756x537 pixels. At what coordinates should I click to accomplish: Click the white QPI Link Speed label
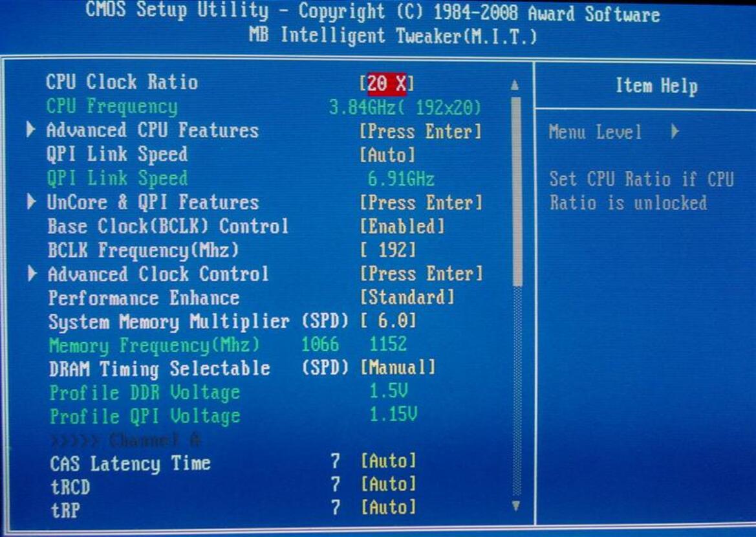click(117, 155)
